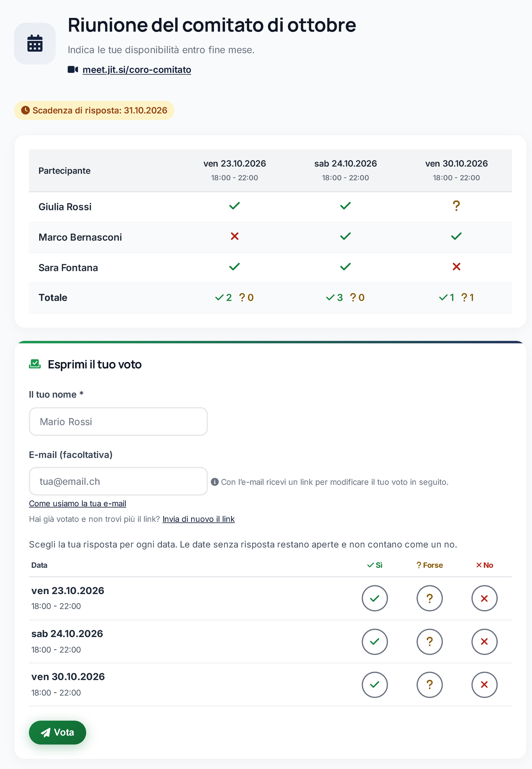Click the 'Riunione del comitato di ottobre' heading
532x769 pixels.
tap(212, 25)
